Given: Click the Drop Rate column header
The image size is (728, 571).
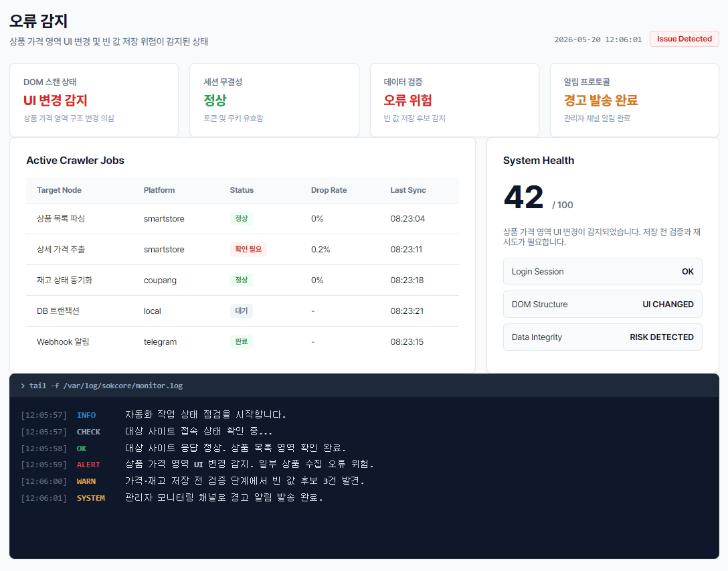Looking at the screenshot, I should click(329, 190).
